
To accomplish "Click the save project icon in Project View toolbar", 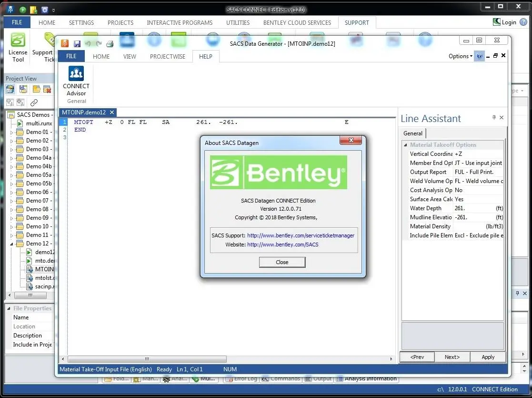I will (x=23, y=89).
